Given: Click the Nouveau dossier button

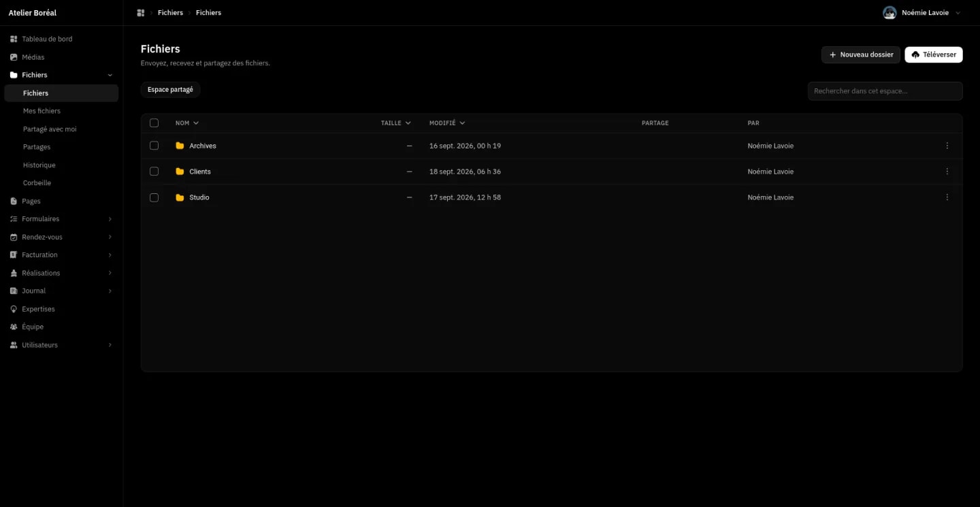Looking at the screenshot, I should [x=861, y=54].
